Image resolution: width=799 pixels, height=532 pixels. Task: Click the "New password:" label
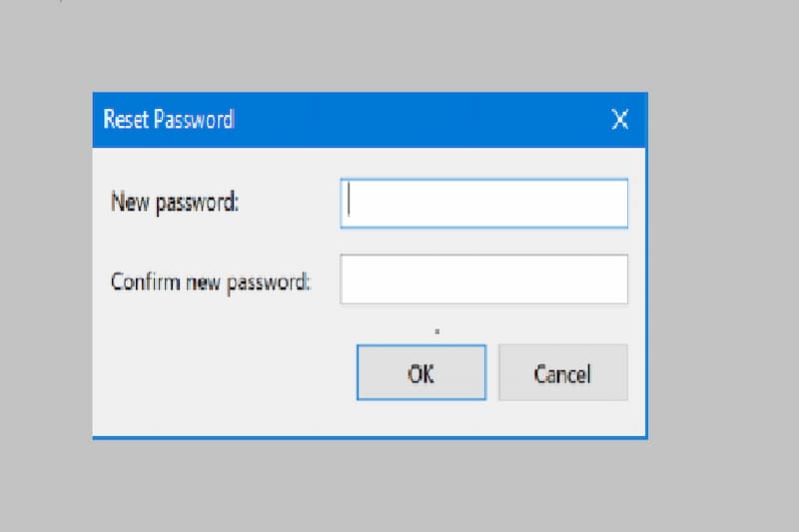[175, 203]
